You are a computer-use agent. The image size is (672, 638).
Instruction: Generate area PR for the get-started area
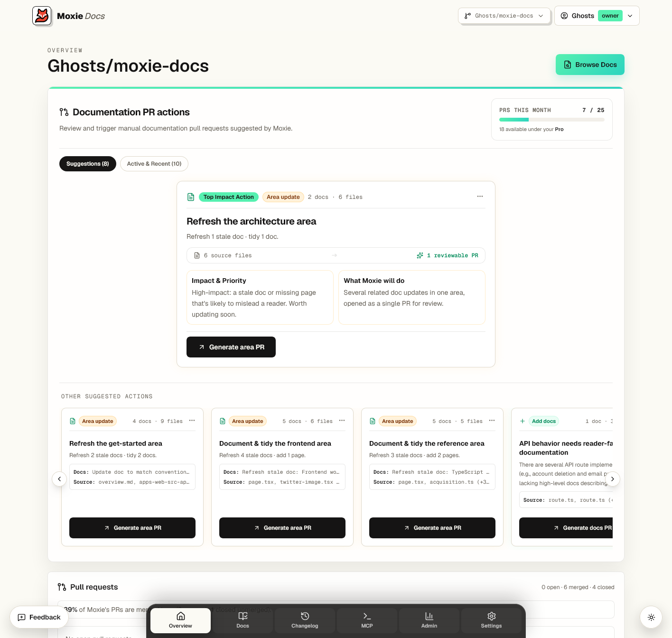(132, 528)
